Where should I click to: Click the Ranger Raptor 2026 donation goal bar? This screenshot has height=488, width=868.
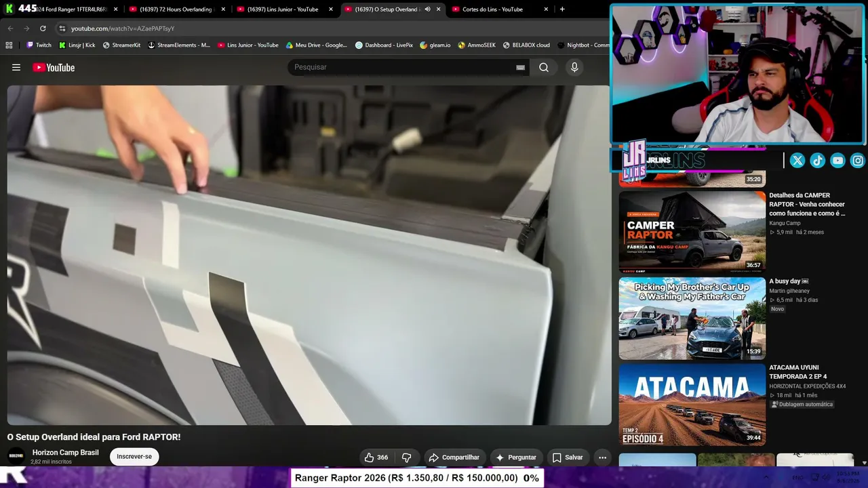[x=417, y=478]
